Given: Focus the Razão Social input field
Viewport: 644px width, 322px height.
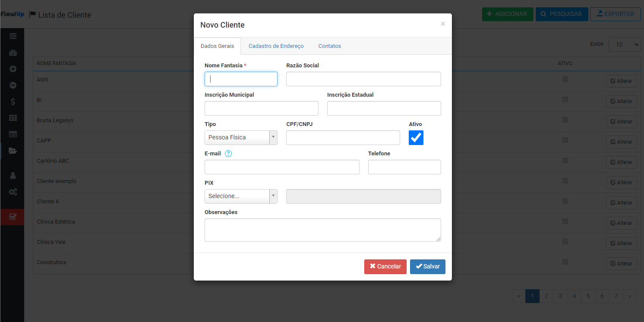Looking at the screenshot, I should coord(363,79).
